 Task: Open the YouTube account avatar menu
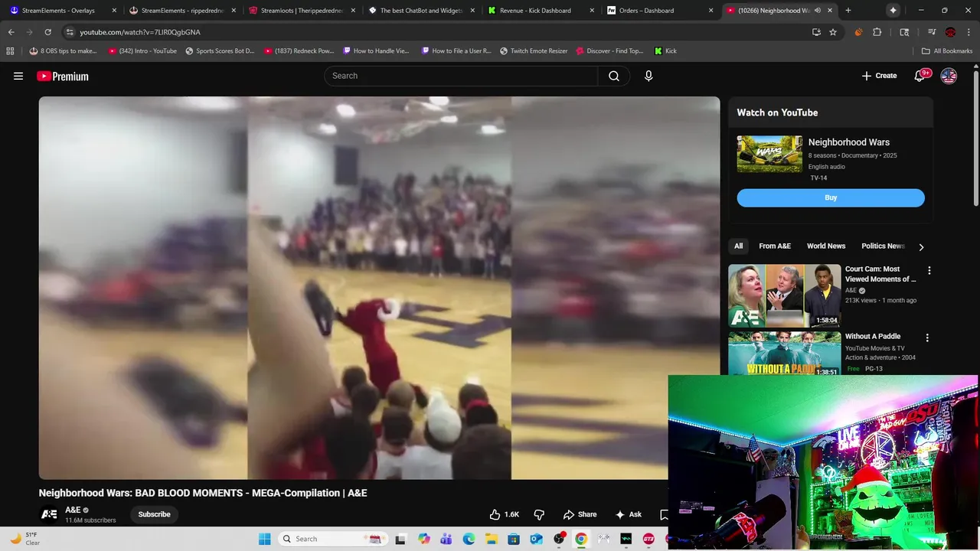(949, 76)
